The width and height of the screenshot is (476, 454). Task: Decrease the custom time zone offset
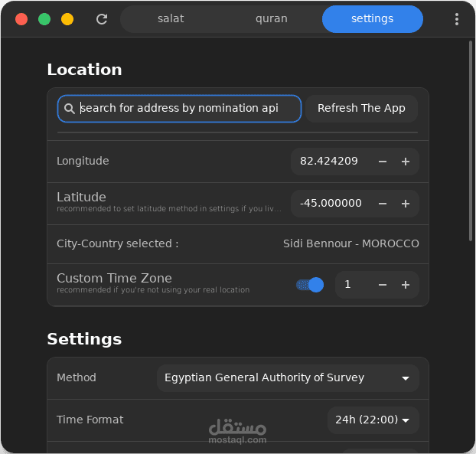tap(383, 285)
